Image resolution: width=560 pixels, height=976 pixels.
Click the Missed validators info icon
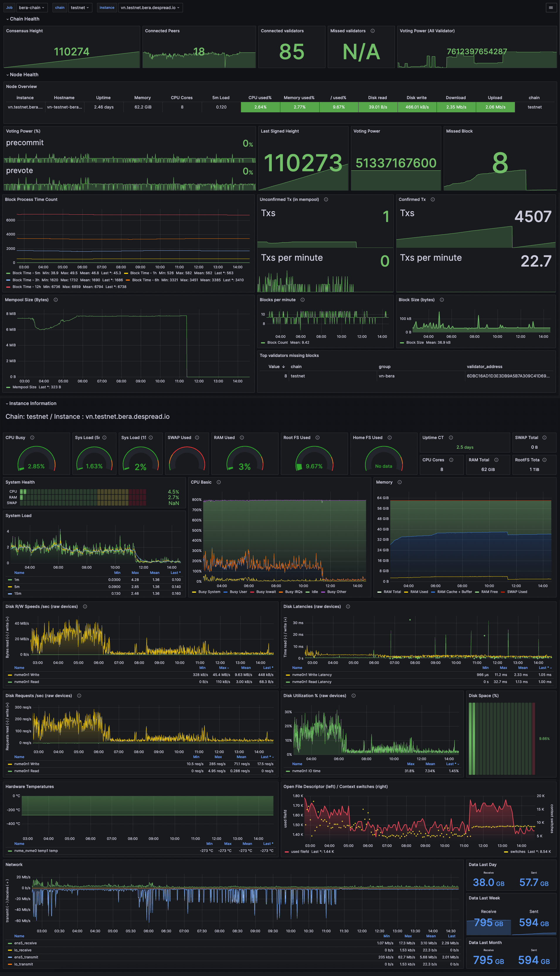372,31
